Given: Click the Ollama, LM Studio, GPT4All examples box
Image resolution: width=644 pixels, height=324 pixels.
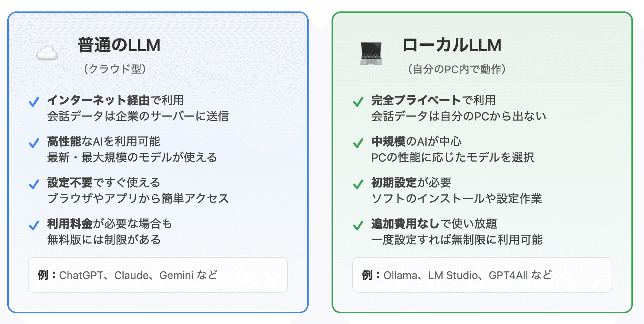Looking at the screenshot, I should coord(482,275).
